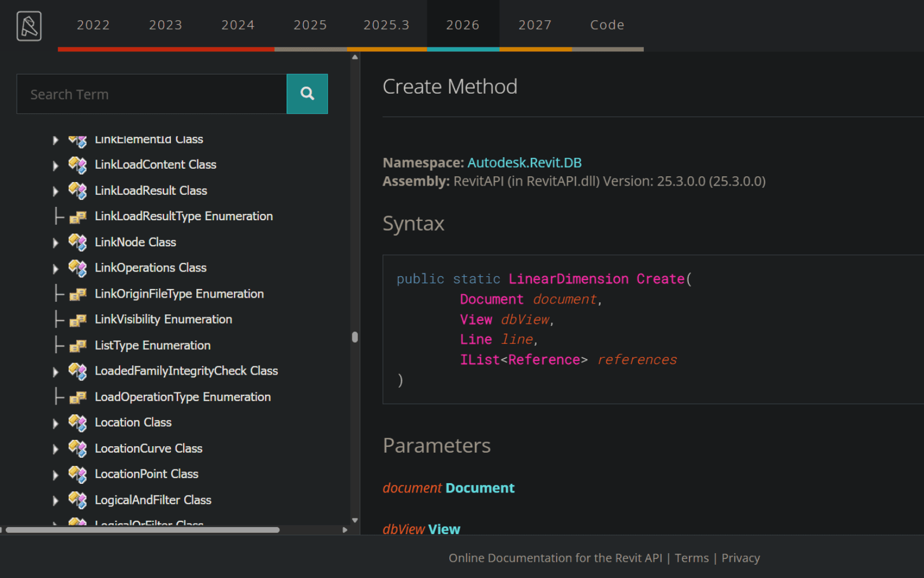Open the Code tab
This screenshot has height=578, width=924.
click(x=607, y=25)
